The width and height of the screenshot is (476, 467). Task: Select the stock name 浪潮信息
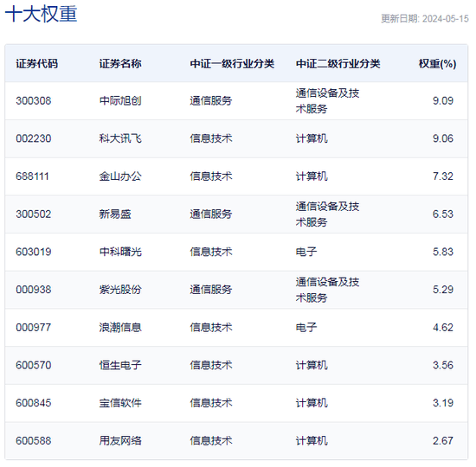pos(120,328)
